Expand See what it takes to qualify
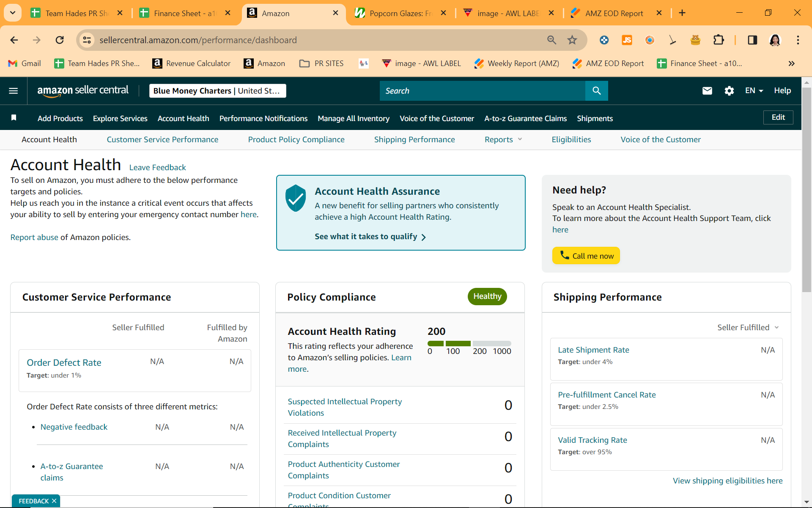Image resolution: width=812 pixels, height=508 pixels. 370,237
